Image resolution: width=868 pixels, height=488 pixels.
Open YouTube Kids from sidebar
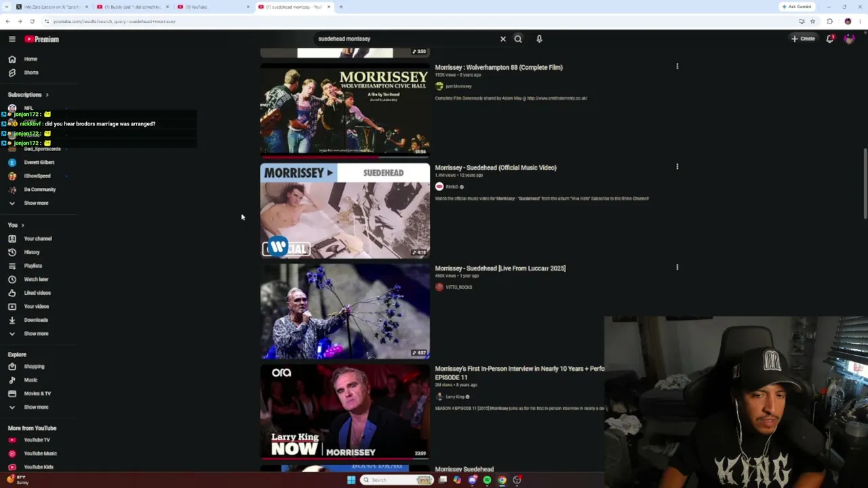[x=38, y=467]
